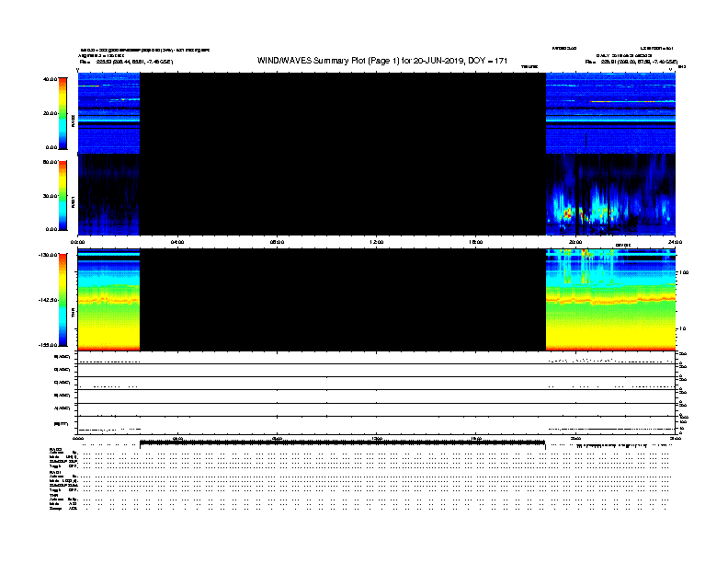Click the 16:00 tick label under RAD1 panel
The image size is (728, 563).
coord(476,242)
